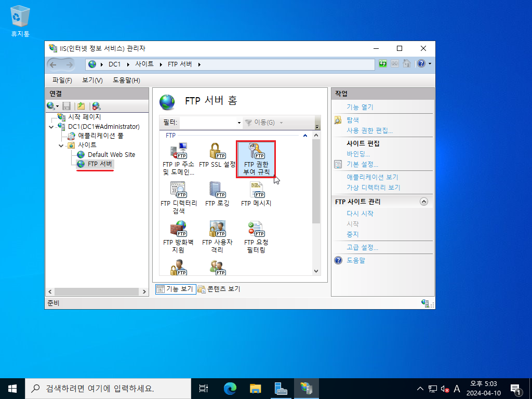
Task: Click the feature list scroll down arrow
Action: pos(316,271)
